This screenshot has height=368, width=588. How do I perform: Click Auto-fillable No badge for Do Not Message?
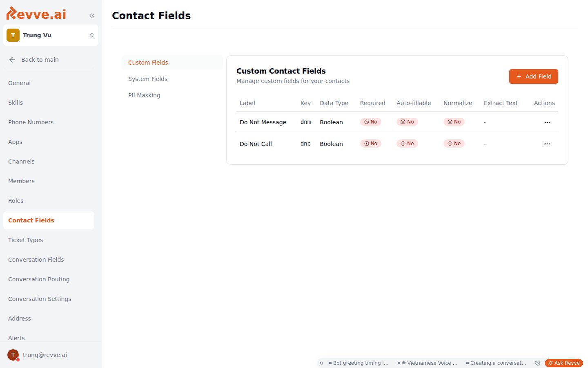[x=407, y=122]
